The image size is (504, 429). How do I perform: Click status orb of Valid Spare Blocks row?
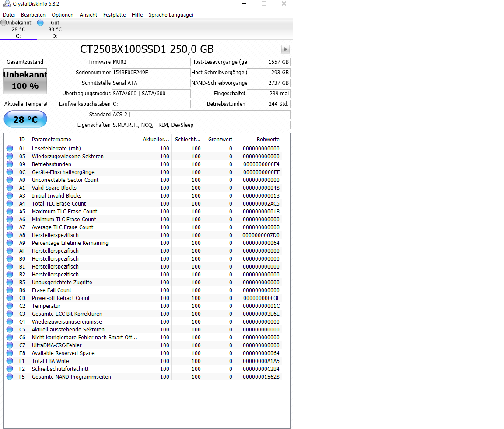coord(10,188)
